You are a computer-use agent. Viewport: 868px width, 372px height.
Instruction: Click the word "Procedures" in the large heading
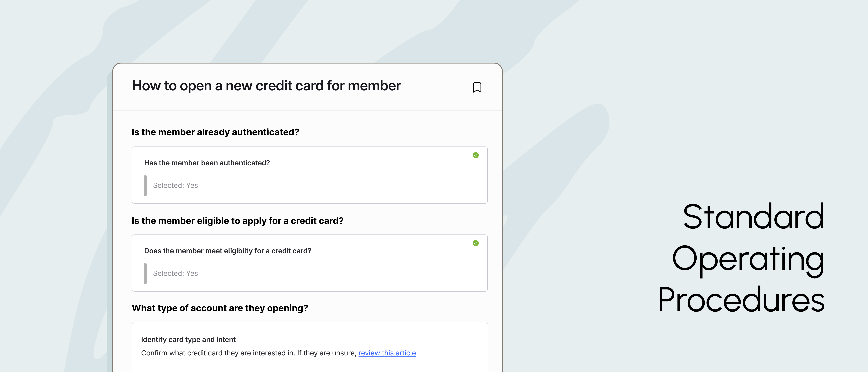pos(741,300)
